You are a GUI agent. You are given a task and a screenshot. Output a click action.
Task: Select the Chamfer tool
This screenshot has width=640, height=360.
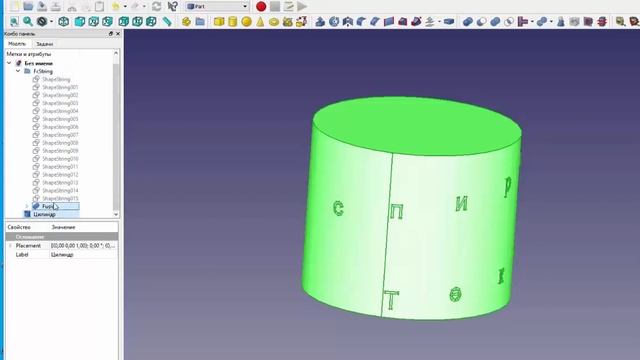[x=375, y=21]
